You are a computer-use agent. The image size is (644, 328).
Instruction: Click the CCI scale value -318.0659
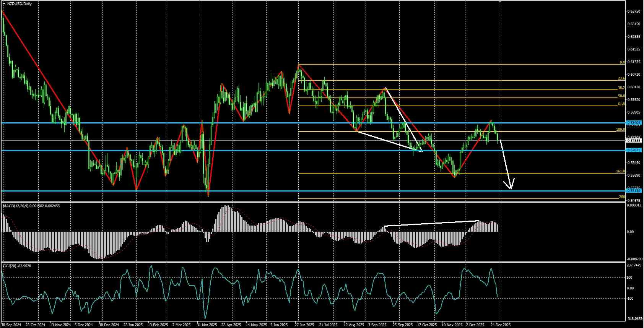[634, 318]
